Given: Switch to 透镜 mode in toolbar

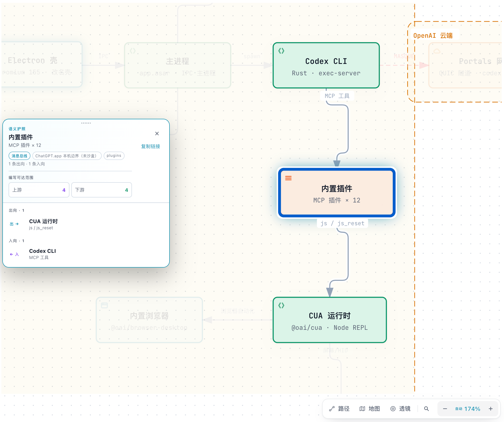Looking at the screenshot, I should pos(400,408).
